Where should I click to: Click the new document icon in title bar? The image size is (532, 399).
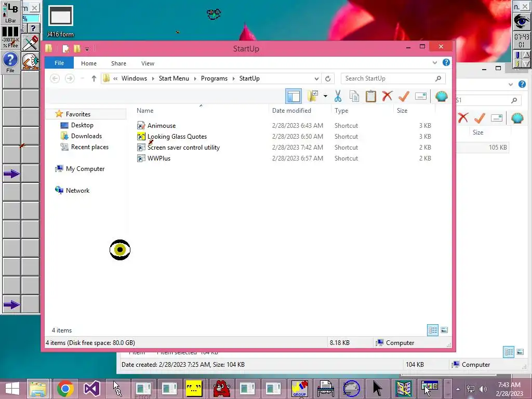(65, 49)
